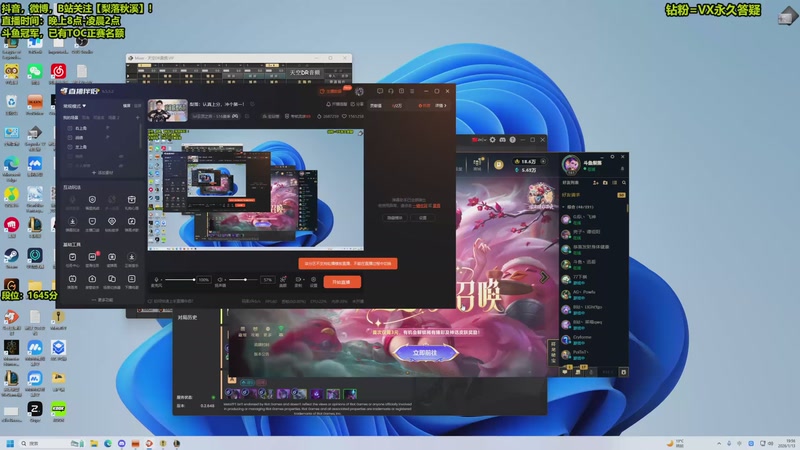Click the Windows Start button
The image size is (800, 450).
tap(10, 443)
